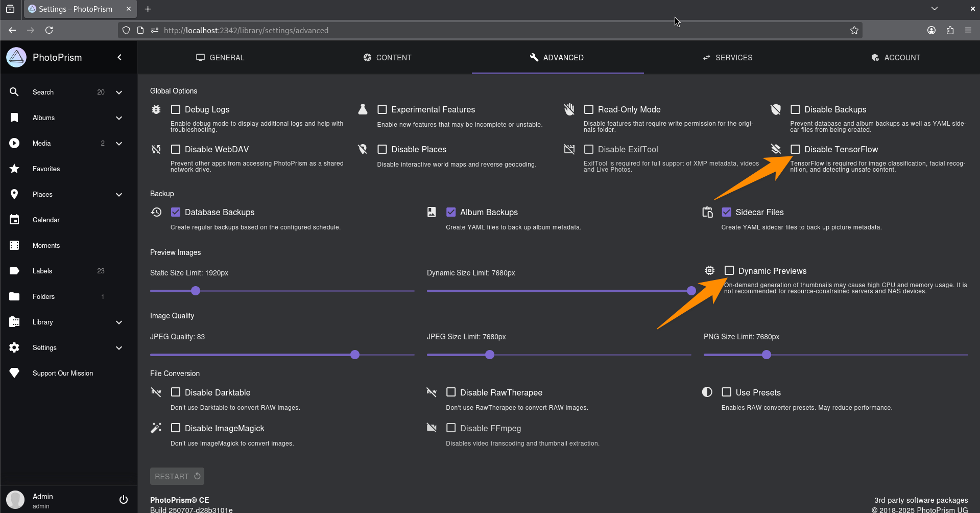Open the 3rd-party software packages link
This screenshot has width=980, height=513.
click(x=920, y=500)
